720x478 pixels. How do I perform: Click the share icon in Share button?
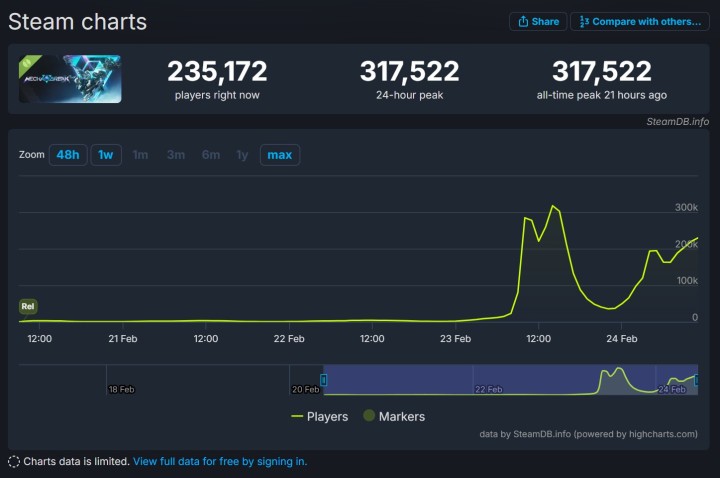pos(523,22)
